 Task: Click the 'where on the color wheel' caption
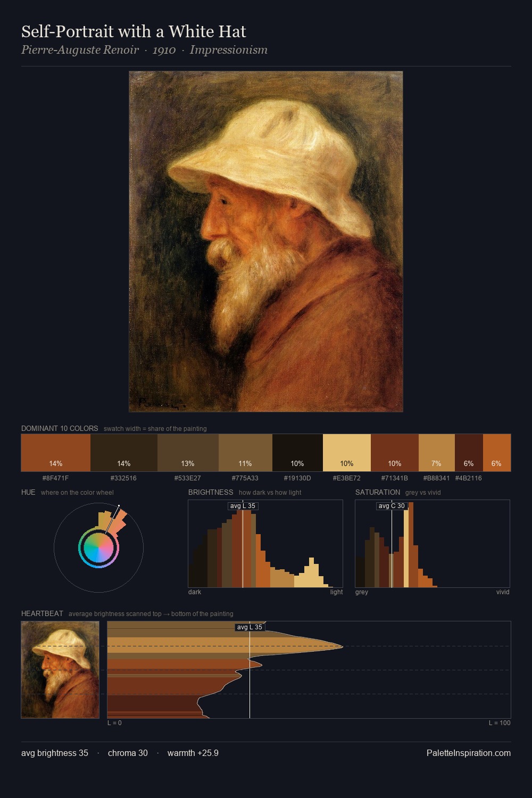click(77, 493)
